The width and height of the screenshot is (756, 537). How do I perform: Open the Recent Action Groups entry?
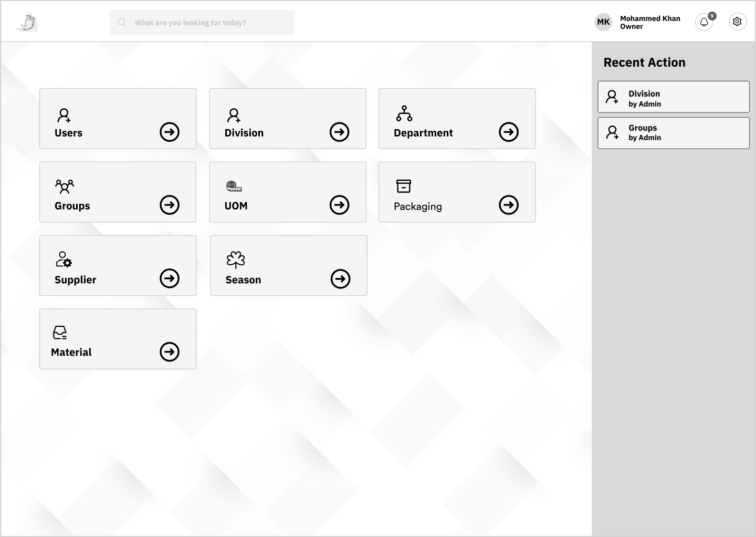(x=674, y=133)
